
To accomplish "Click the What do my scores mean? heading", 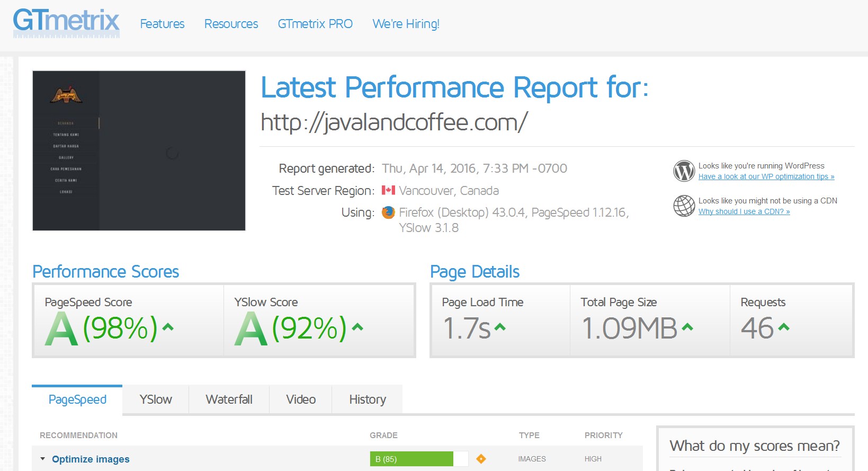I will click(755, 446).
